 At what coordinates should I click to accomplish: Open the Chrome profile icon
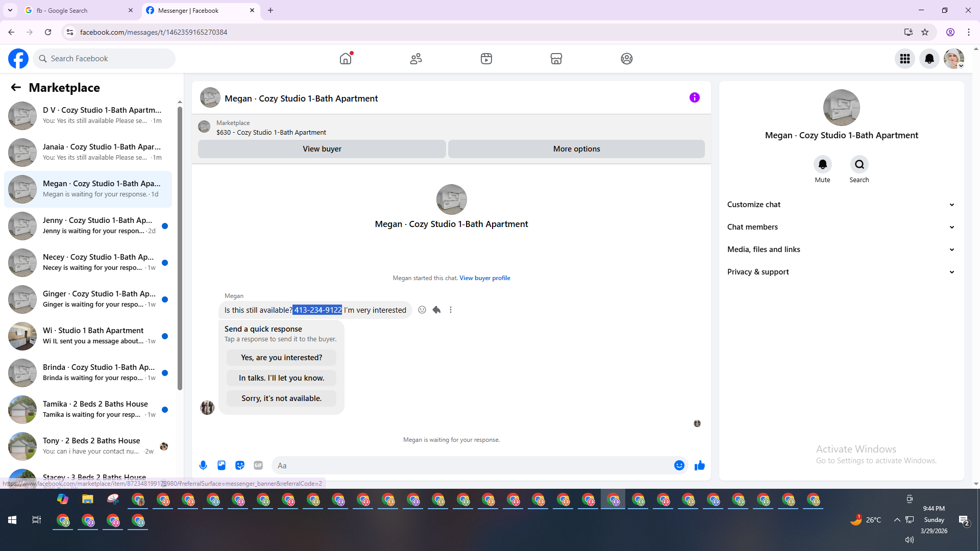(950, 32)
